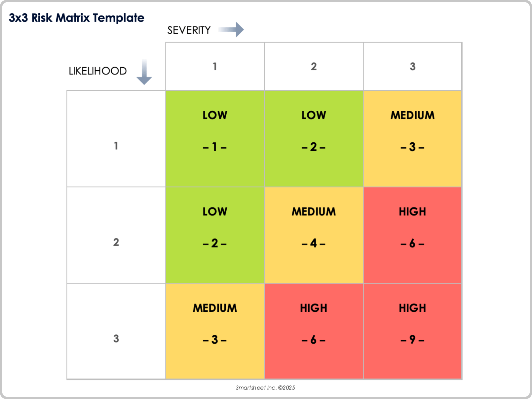Click the MEDIUM 3 cell under severity 1
This screenshot has height=399, width=532.
215,331
